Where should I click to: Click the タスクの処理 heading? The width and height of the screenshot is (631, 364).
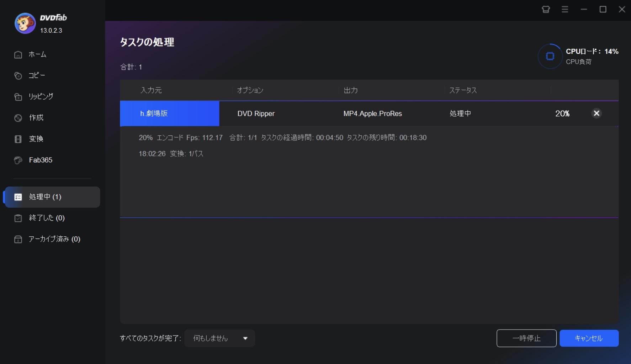click(147, 42)
